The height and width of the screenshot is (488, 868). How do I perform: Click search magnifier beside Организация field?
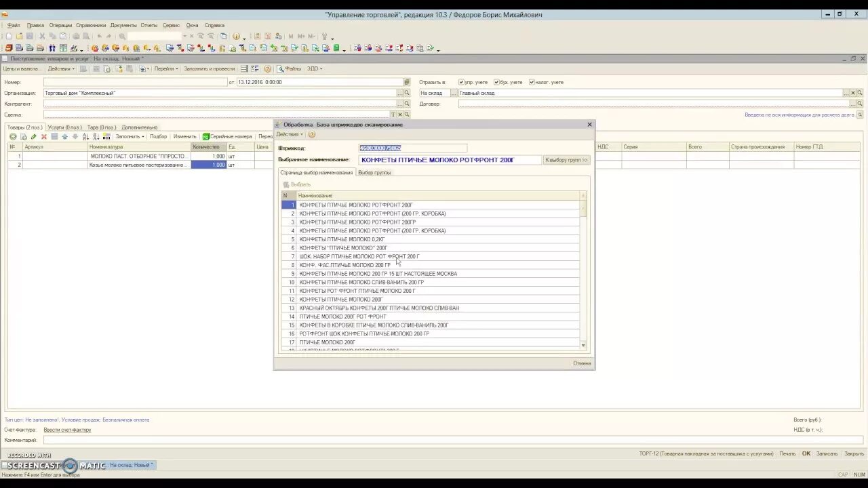click(x=407, y=93)
